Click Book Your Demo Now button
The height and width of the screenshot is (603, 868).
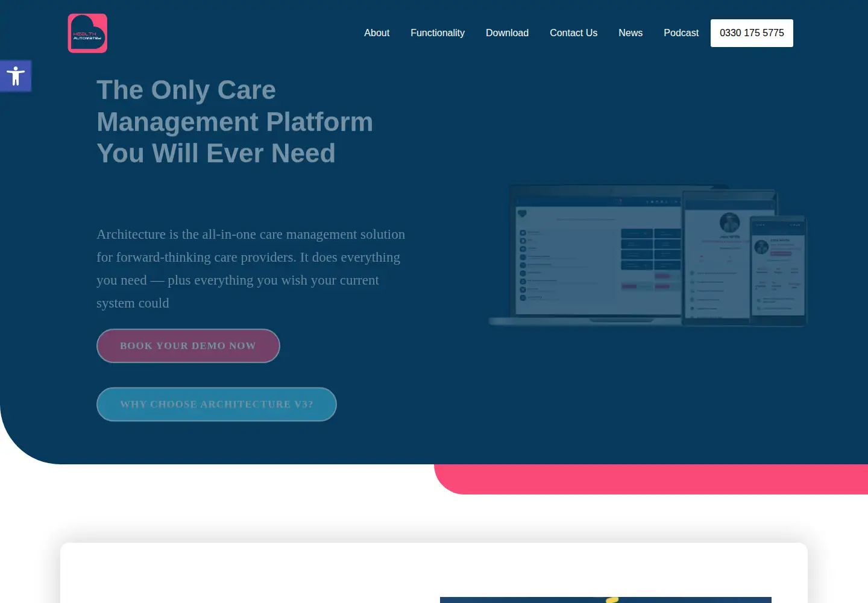[188, 346]
